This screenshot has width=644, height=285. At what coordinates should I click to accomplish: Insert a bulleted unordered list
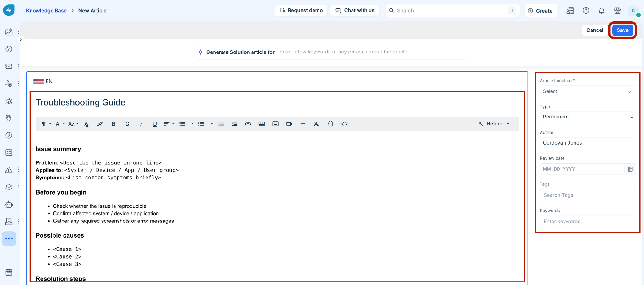pos(201,124)
